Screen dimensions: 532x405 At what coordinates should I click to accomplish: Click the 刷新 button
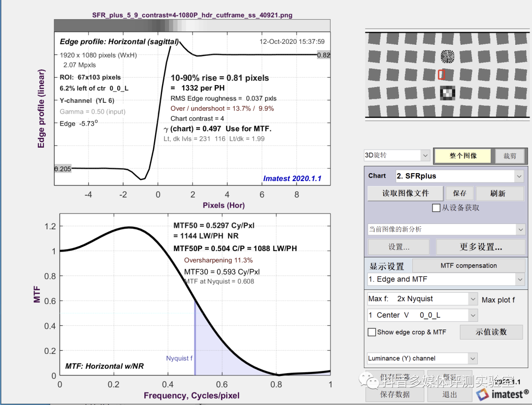[498, 193]
